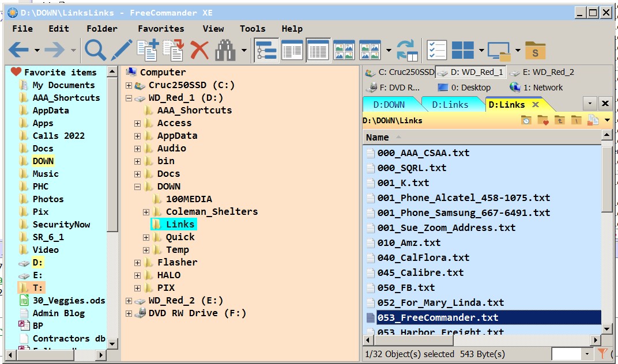Open forward history dropdown arrow
The height and width of the screenshot is (364, 618).
(x=73, y=50)
